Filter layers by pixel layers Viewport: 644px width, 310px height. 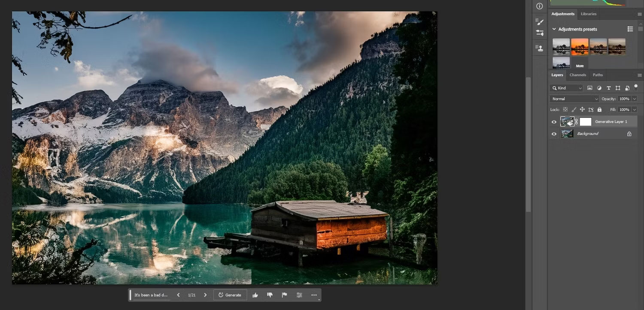pyautogui.click(x=590, y=88)
